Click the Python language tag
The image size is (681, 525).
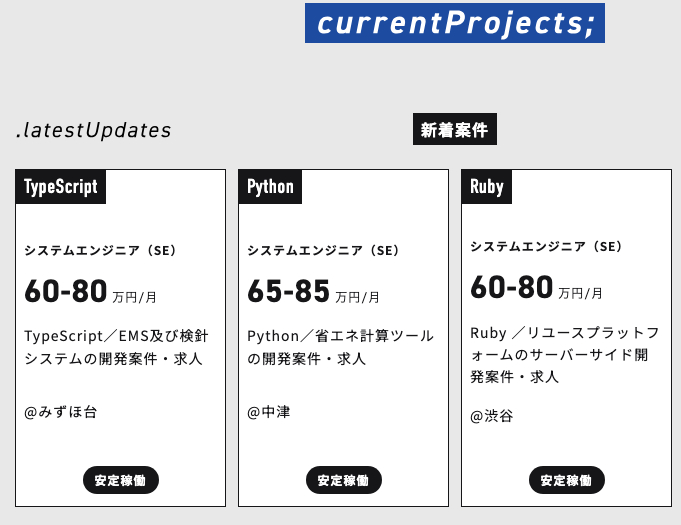pyautogui.click(x=270, y=187)
